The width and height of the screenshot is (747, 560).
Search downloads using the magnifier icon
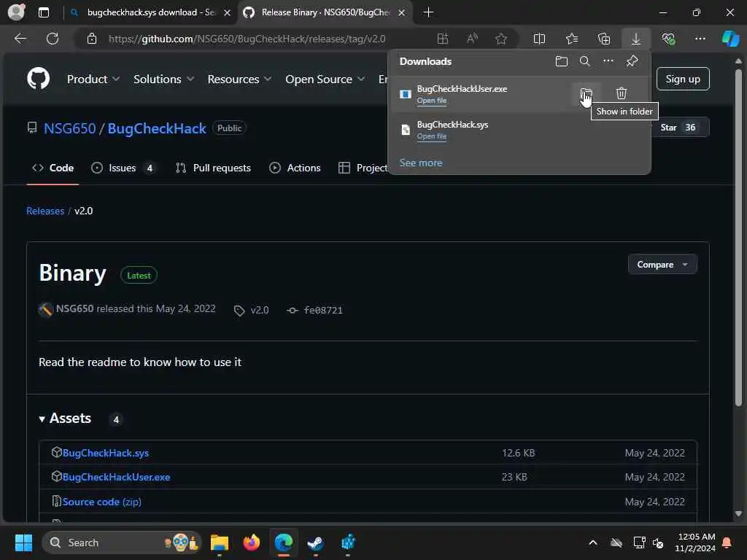click(584, 61)
